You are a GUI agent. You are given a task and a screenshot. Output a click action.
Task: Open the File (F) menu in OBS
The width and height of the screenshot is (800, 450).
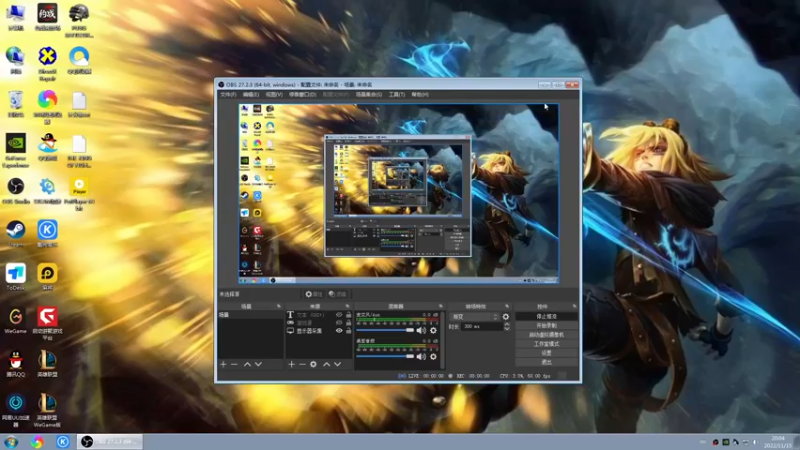click(228, 94)
